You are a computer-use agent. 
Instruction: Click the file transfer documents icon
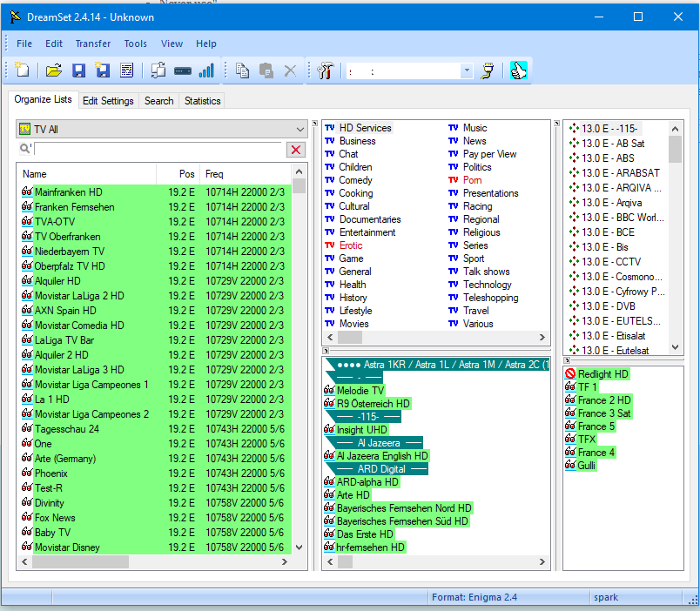[158, 70]
